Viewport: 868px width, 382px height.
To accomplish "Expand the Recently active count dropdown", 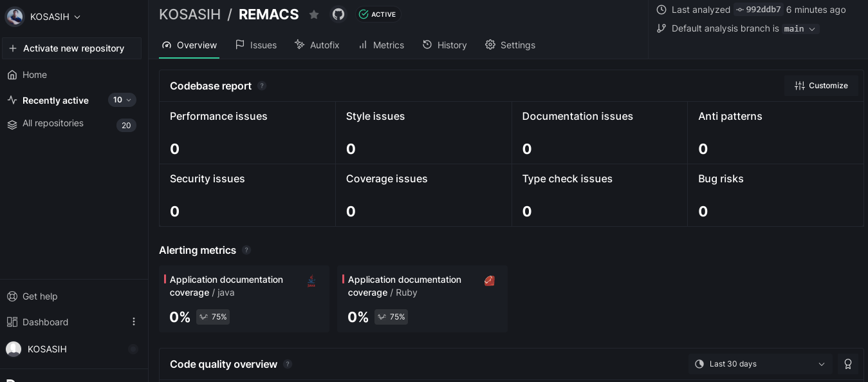I will coord(122,100).
